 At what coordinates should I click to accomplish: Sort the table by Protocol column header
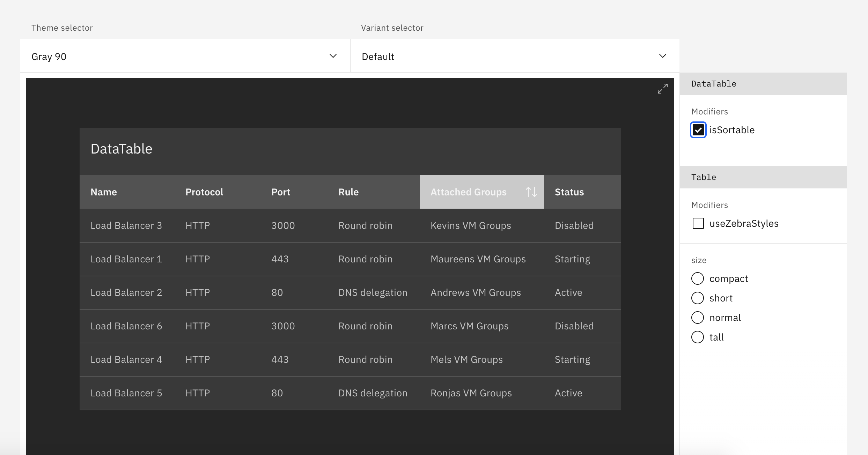coord(218,192)
